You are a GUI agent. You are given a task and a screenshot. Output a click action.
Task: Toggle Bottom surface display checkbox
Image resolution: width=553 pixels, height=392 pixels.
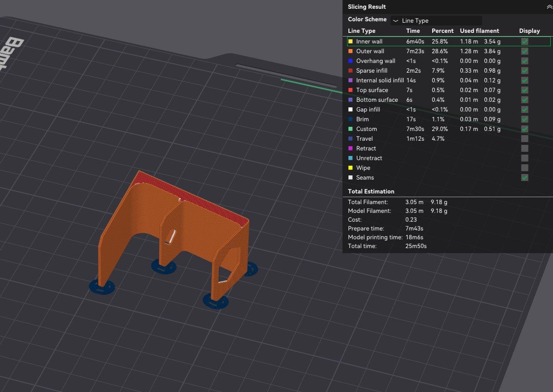(525, 100)
